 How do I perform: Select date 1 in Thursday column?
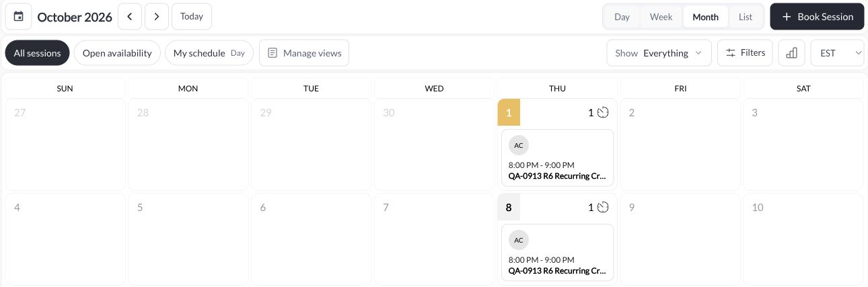tap(509, 112)
